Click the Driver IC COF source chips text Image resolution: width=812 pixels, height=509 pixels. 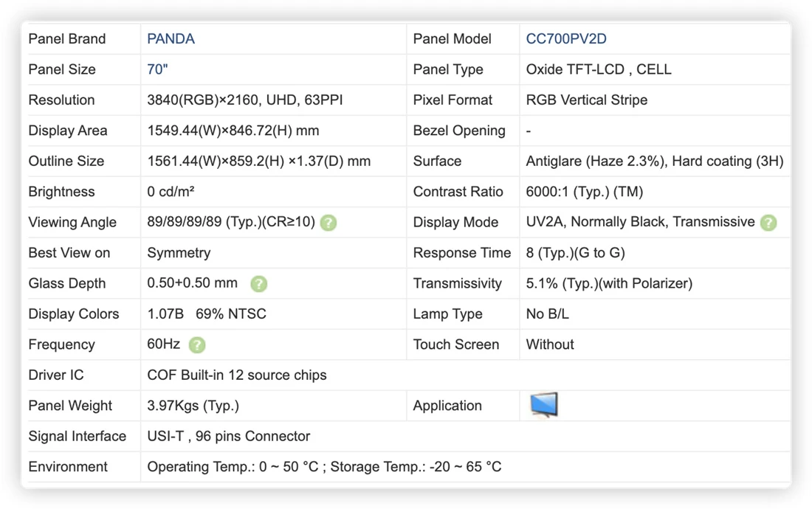237,375
